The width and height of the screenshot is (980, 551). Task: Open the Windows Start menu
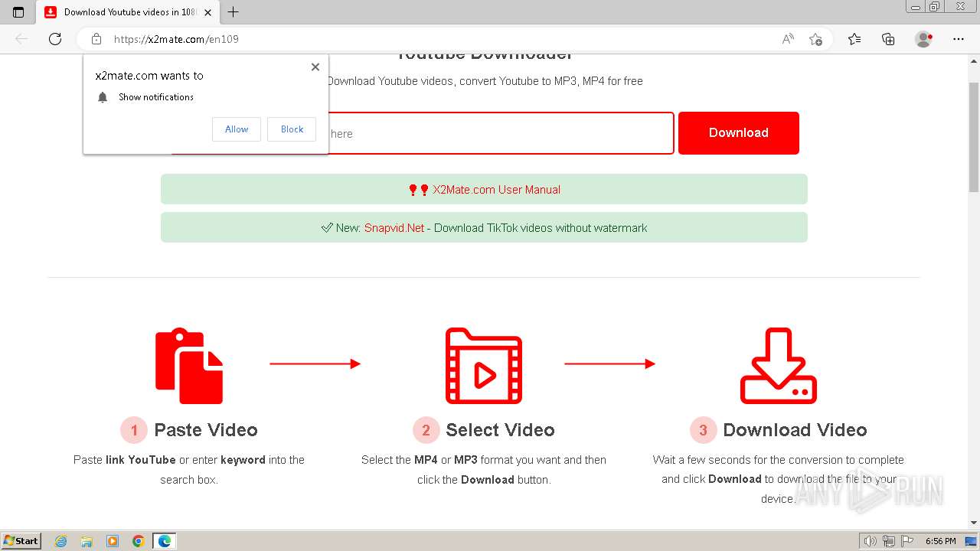[x=21, y=541]
